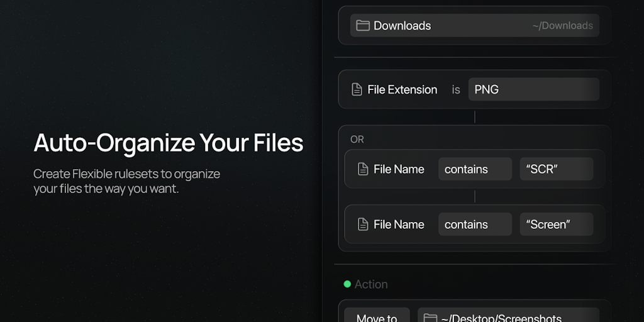Open the Move to action dropdown
This screenshot has height=322, width=644.
coord(377,315)
